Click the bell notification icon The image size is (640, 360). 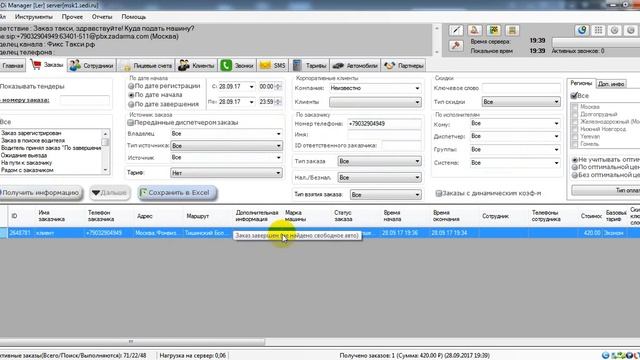[474, 30]
